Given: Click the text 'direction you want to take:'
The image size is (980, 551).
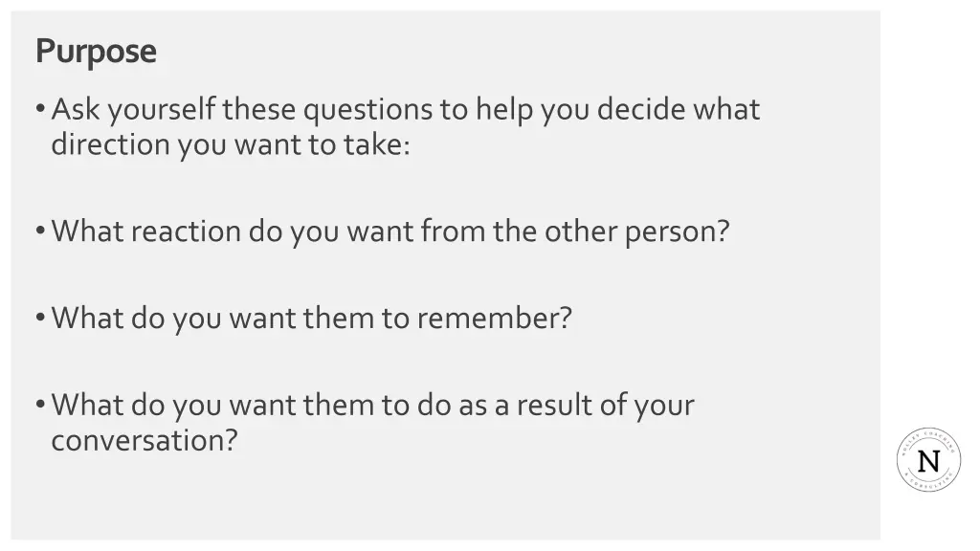Looking at the screenshot, I should tap(231, 145).
